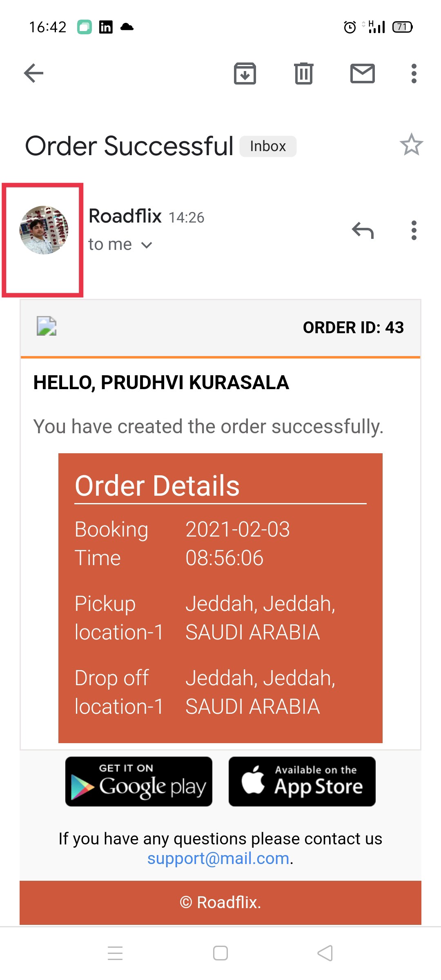This screenshot has height=980, width=441.
Task: Tap the Order Details heading
Action: coord(157,486)
